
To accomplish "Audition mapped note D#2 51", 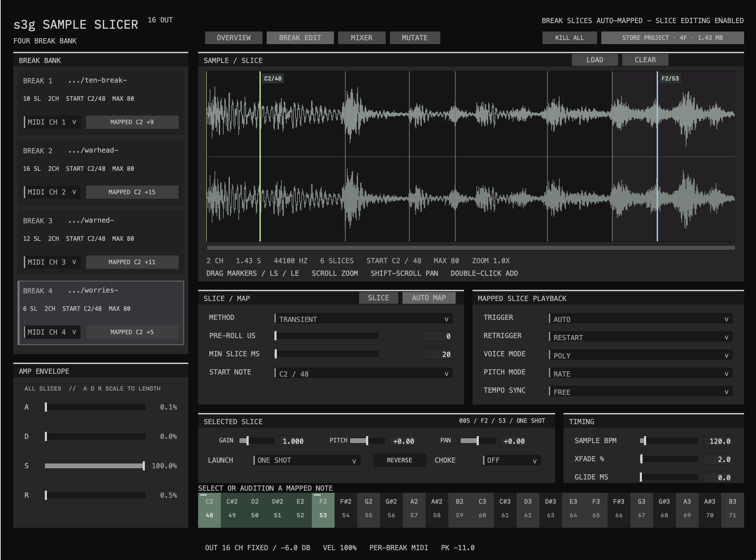I will coord(278,510).
